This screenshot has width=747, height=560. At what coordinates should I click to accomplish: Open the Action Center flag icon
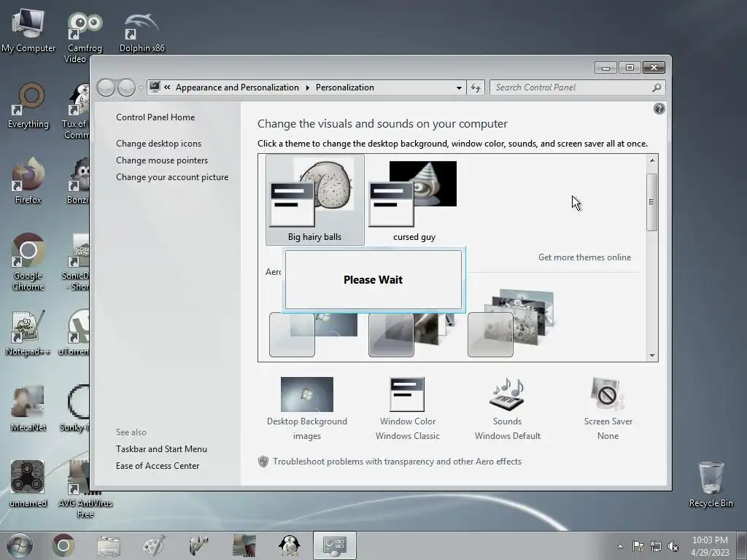click(x=638, y=546)
